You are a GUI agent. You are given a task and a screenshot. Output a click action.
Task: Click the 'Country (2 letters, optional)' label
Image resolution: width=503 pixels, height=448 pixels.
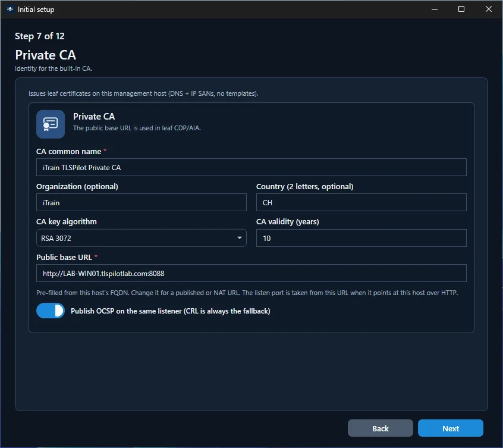[x=305, y=187]
